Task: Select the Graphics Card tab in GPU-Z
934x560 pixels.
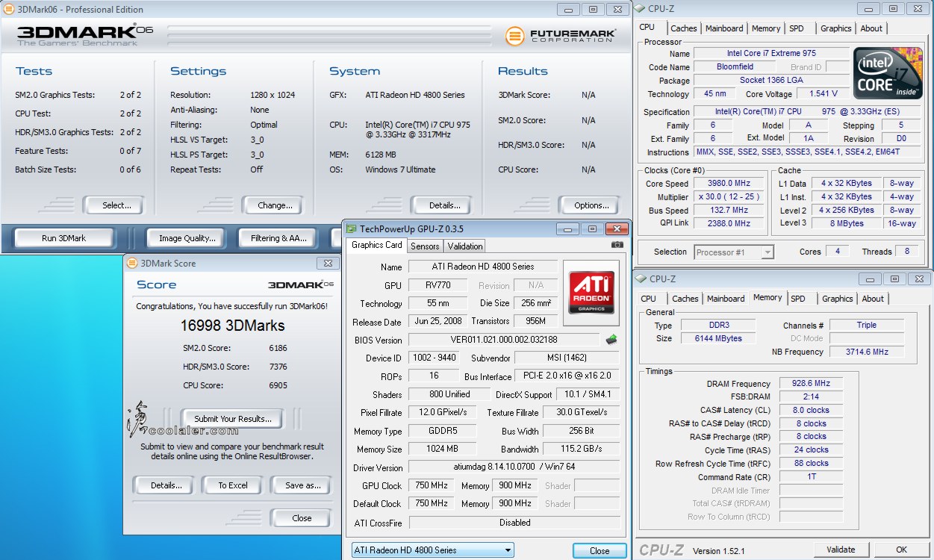Action: click(x=377, y=245)
